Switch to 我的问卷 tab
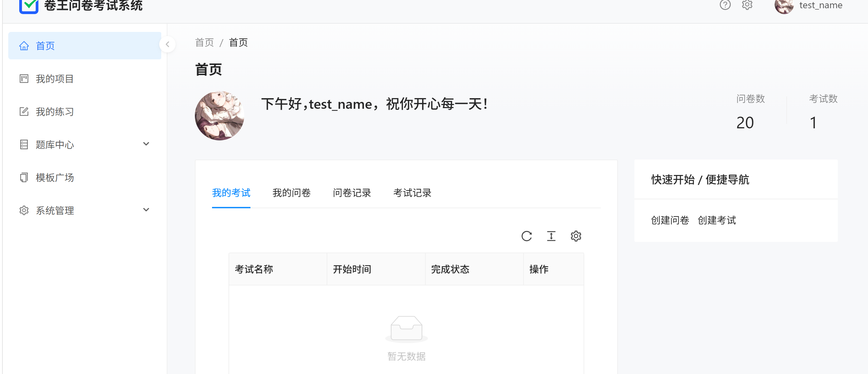This screenshot has height=374, width=868. click(x=291, y=193)
